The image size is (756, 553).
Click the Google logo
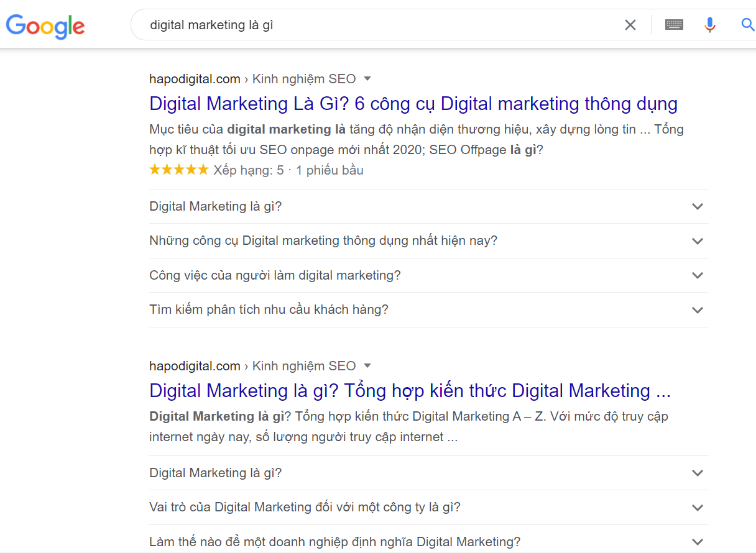coord(45,25)
